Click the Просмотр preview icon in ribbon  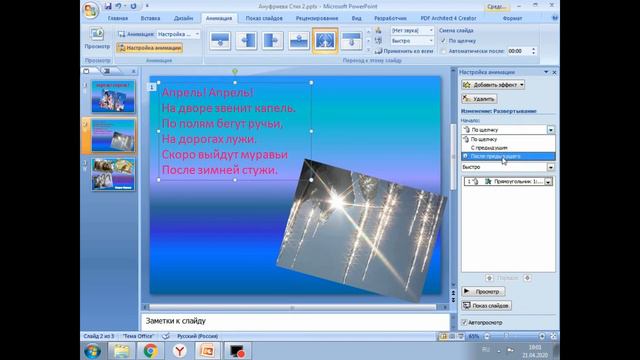(97, 34)
